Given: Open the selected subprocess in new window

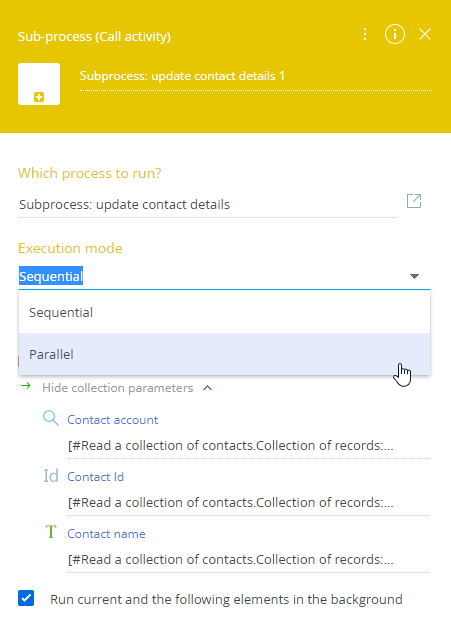Looking at the screenshot, I should pos(414,201).
